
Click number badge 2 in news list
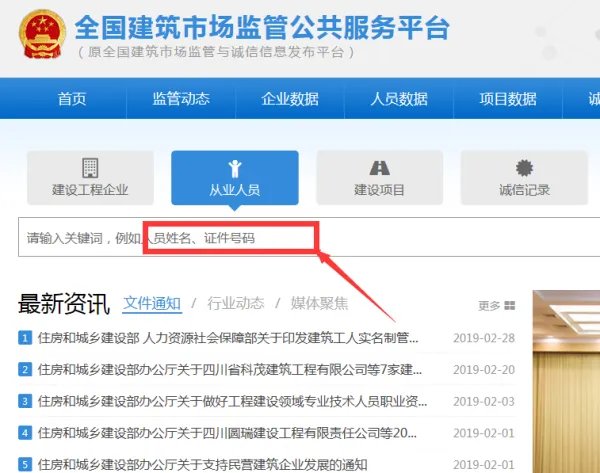click(25, 370)
